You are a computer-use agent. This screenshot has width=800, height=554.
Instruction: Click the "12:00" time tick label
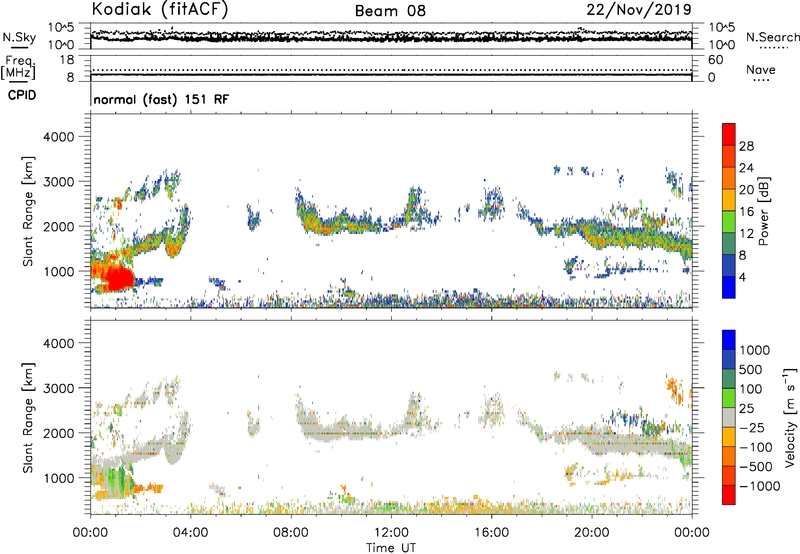coord(391,533)
